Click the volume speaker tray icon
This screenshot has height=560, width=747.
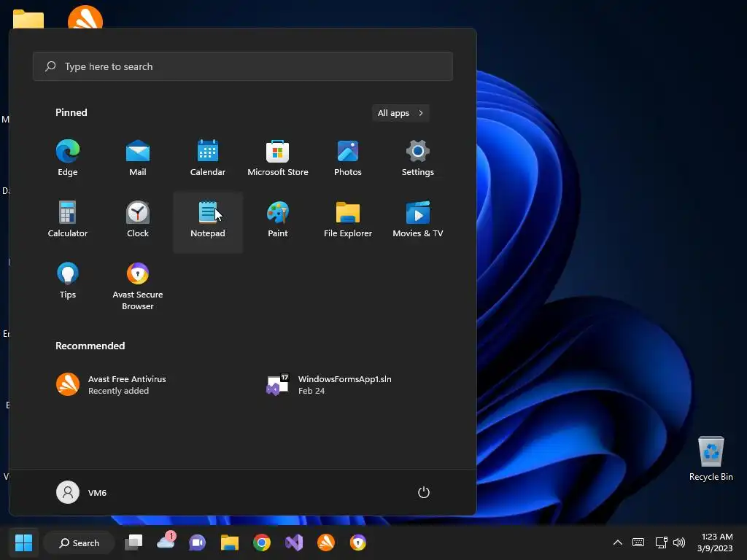click(x=679, y=542)
